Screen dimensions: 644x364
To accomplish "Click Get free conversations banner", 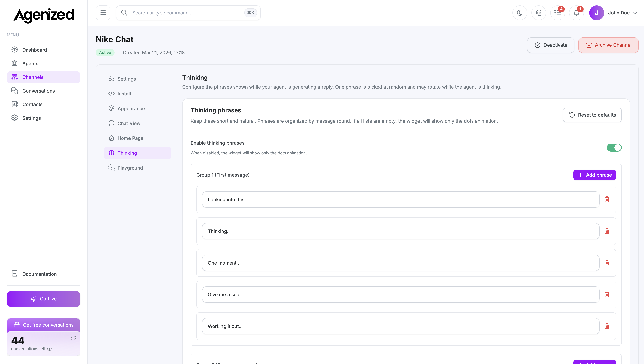I will point(43,325).
